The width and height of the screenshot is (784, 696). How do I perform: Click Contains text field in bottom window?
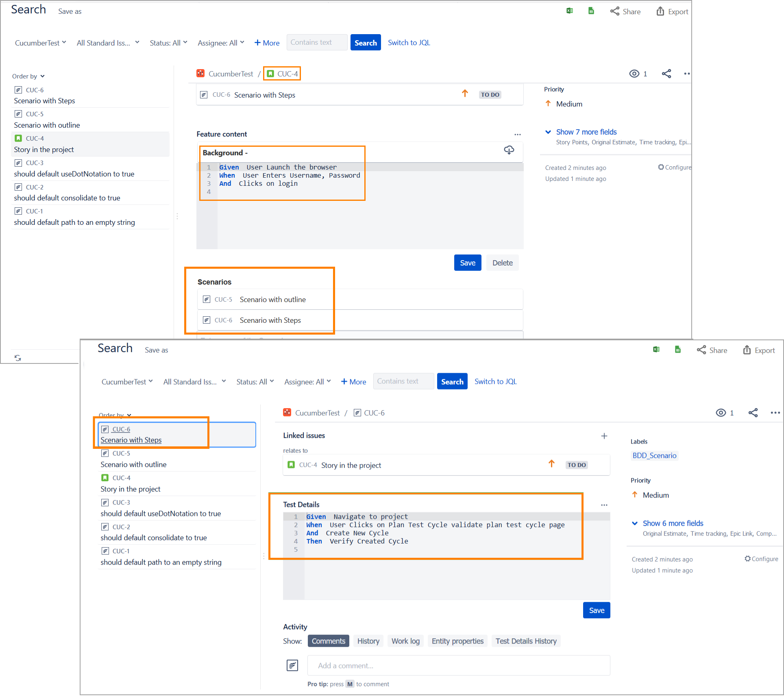pyautogui.click(x=403, y=381)
